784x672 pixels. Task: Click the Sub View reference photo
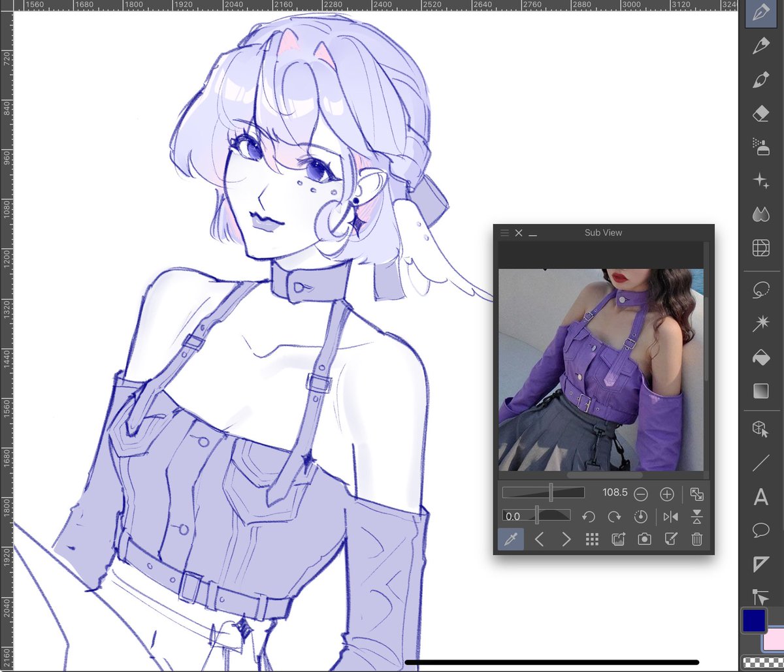pos(601,370)
